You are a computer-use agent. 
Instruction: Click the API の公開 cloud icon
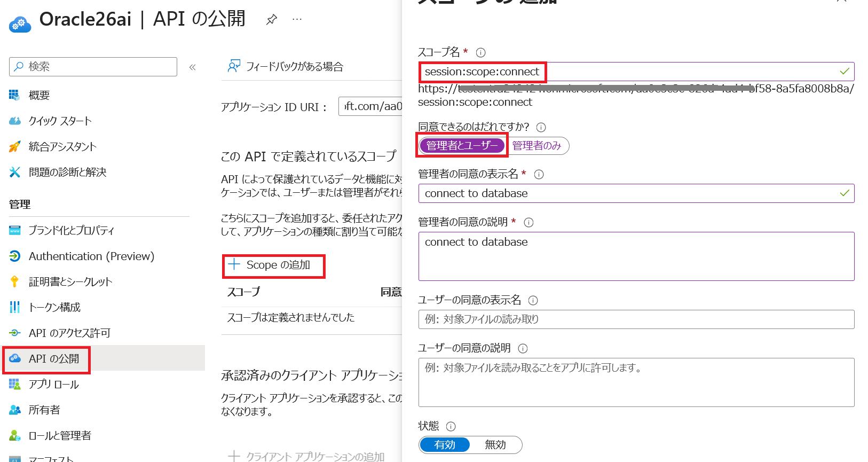pyautogui.click(x=14, y=358)
